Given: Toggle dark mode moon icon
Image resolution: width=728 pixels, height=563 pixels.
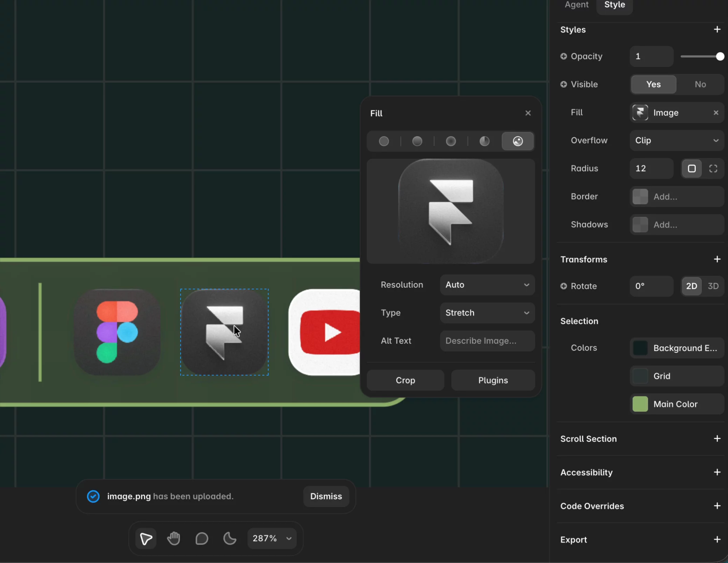Looking at the screenshot, I should [230, 538].
